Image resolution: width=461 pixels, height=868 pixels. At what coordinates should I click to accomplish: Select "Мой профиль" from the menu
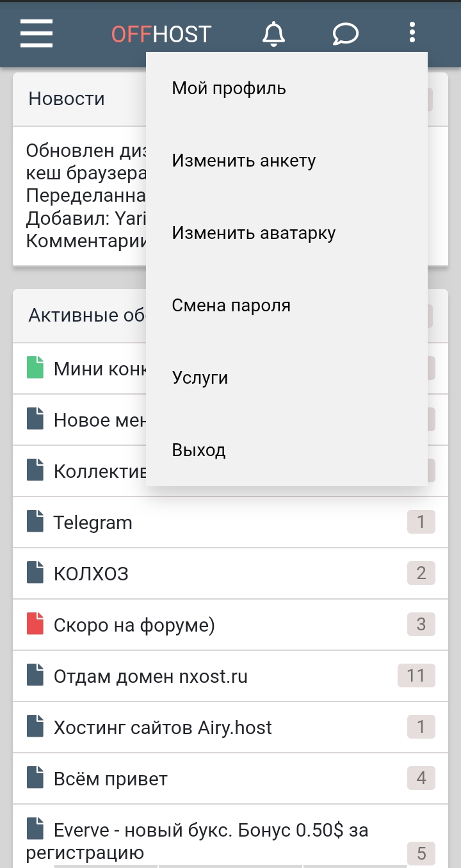coord(229,88)
